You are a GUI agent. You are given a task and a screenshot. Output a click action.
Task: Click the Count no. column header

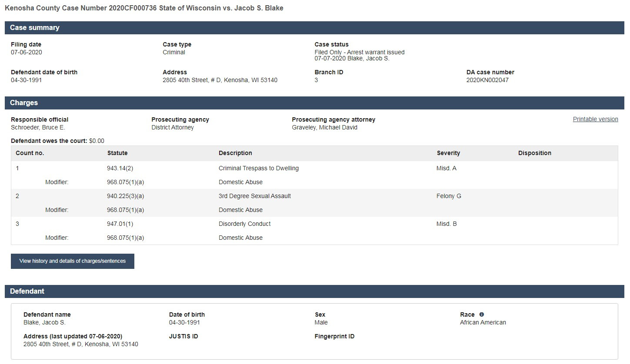[x=30, y=153]
